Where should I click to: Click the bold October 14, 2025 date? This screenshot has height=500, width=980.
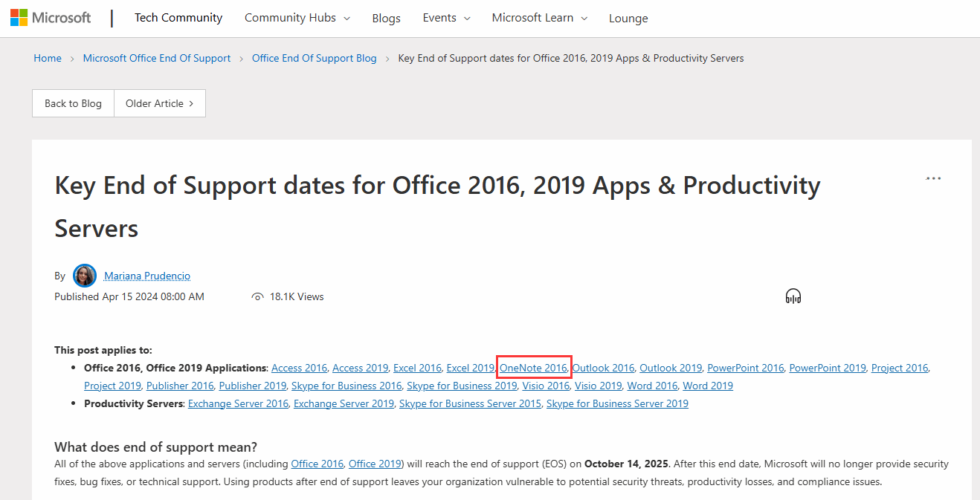click(x=627, y=464)
